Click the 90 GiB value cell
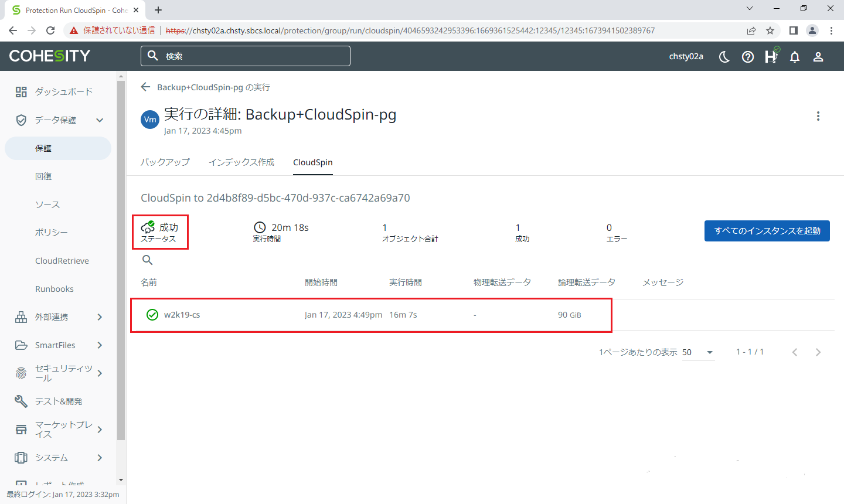This screenshot has width=844, height=504. click(x=570, y=315)
